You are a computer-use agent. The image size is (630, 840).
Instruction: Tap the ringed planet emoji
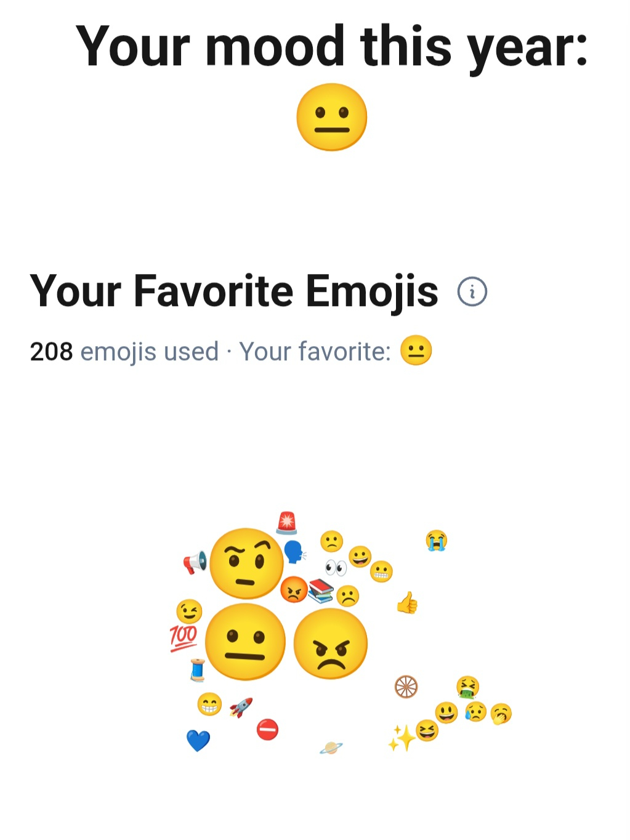(x=331, y=748)
